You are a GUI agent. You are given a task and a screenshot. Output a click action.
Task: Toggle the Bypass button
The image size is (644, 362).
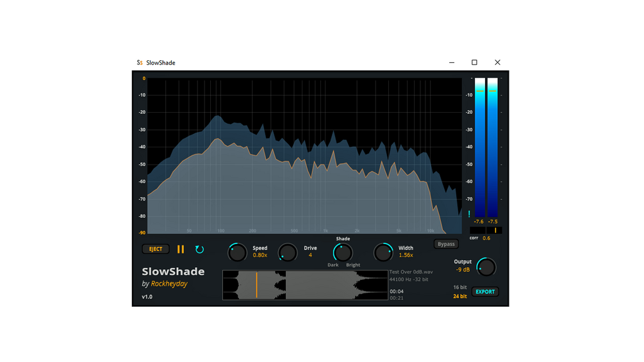click(446, 244)
